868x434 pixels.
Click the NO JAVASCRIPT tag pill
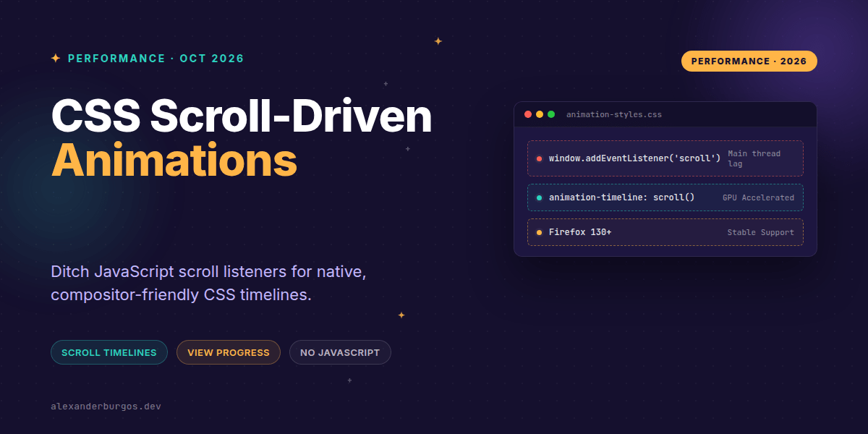click(x=340, y=352)
